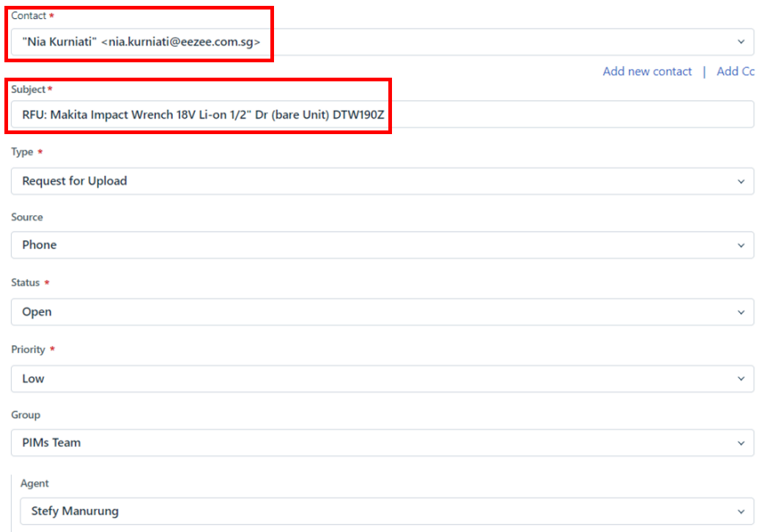This screenshot has height=532, width=762.
Task: Click into the Subject input field
Action: 382,114
